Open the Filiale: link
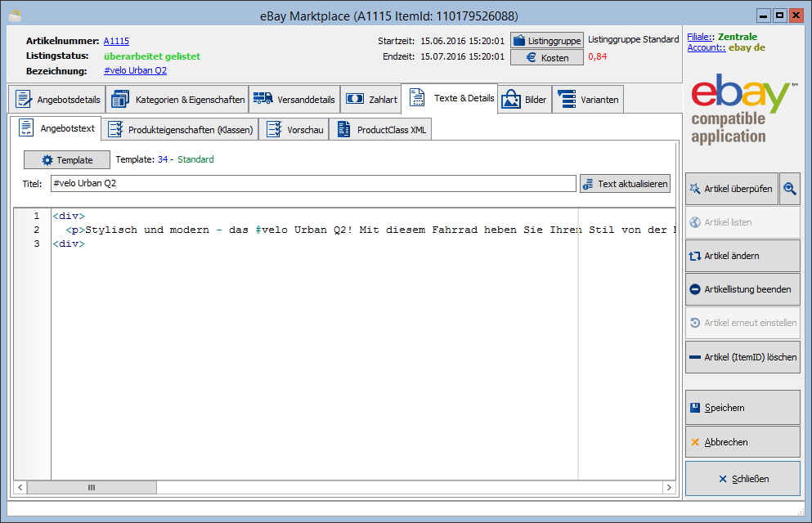Viewport: 812px width, 523px height. click(701, 37)
